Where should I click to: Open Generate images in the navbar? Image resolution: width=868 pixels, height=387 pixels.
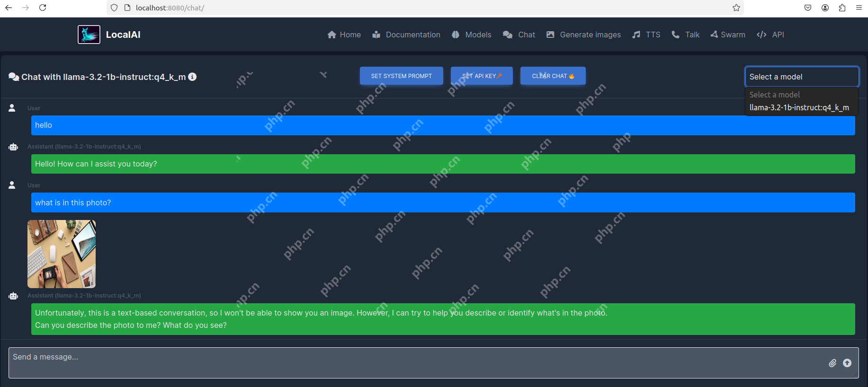tap(583, 35)
